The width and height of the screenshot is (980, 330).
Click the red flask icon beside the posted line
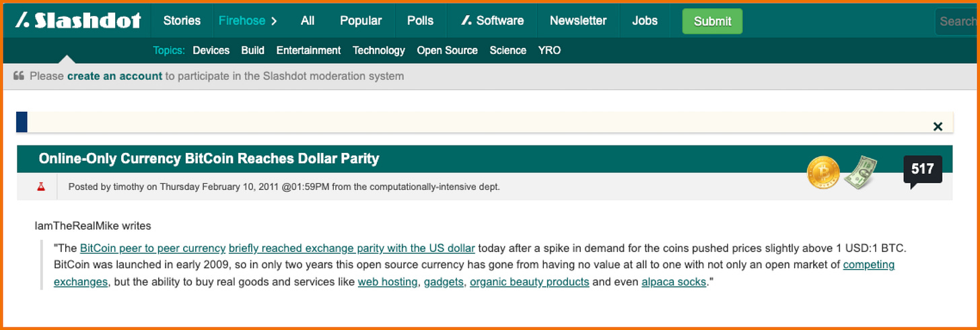(41, 187)
